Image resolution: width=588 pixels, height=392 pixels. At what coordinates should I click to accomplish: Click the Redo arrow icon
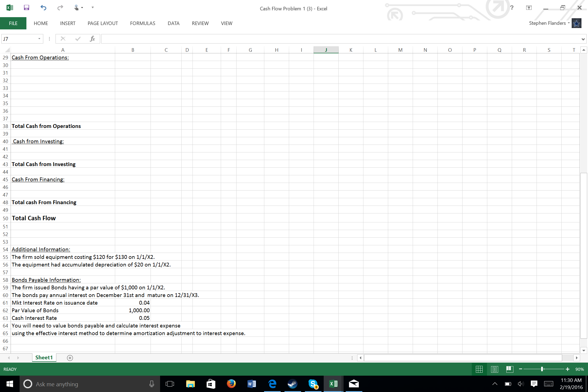(60, 8)
